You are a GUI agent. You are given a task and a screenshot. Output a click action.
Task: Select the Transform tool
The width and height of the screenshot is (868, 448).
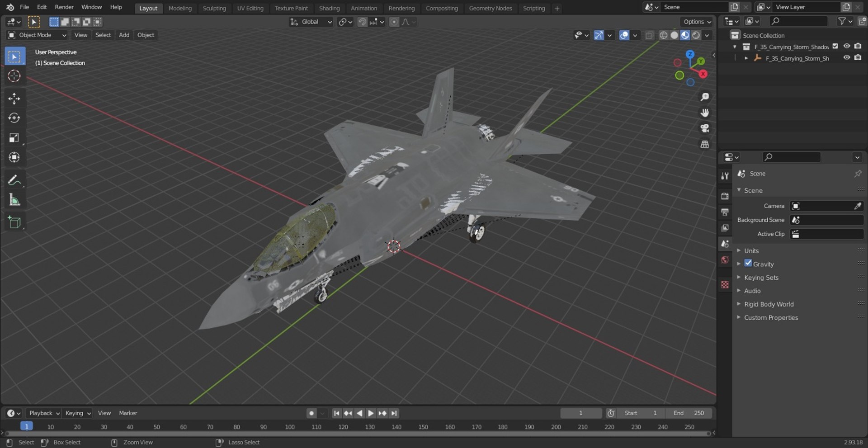pyautogui.click(x=14, y=157)
